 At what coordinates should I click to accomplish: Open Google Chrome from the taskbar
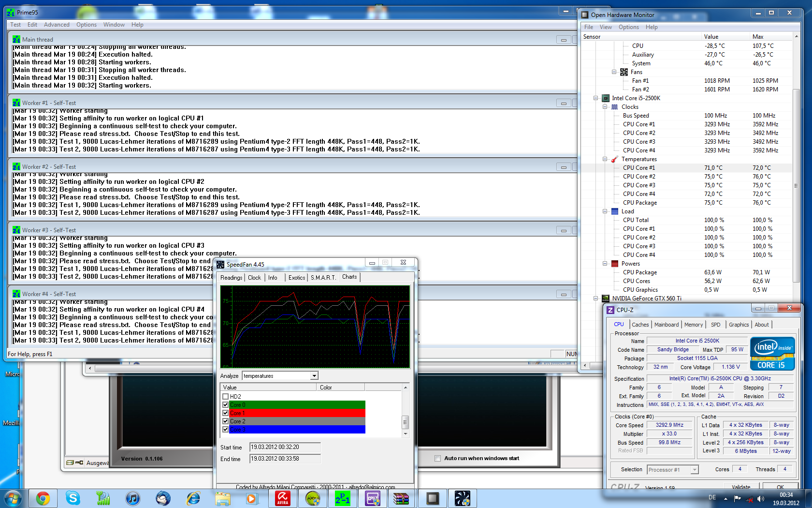(43, 498)
